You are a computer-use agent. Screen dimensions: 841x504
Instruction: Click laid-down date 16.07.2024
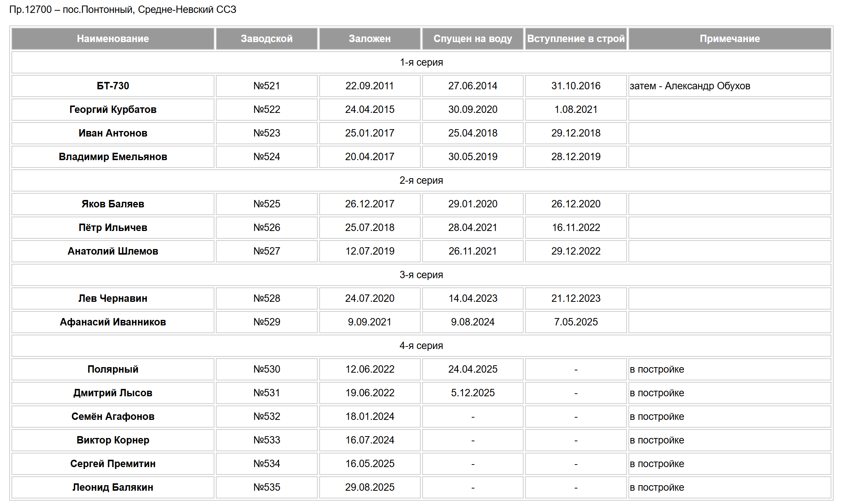(369, 440)
